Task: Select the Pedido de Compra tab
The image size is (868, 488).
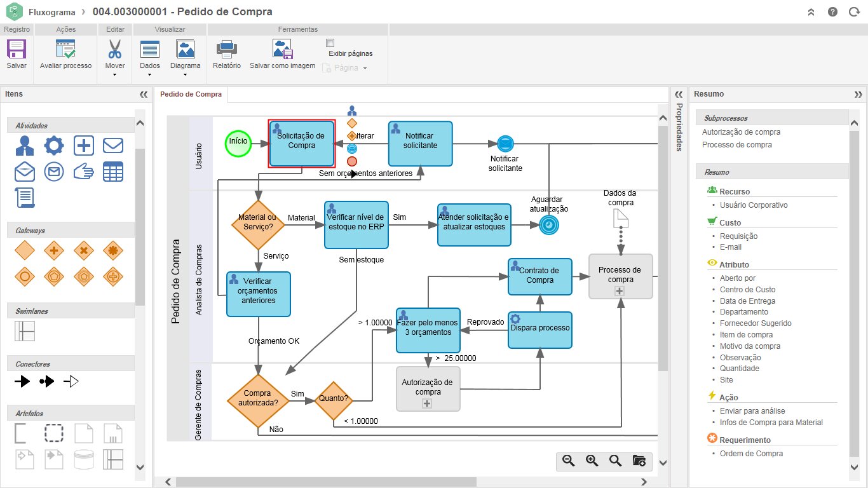Action: click(x=191, y=94)
